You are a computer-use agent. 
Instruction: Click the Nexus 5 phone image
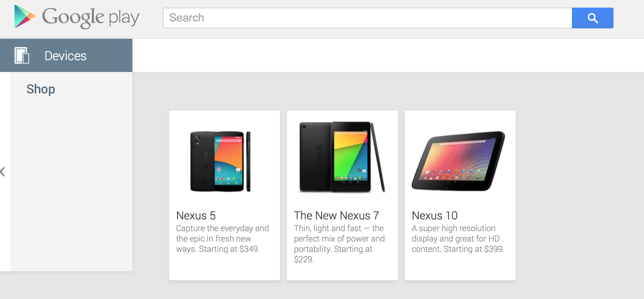click(x=220, y=161)
